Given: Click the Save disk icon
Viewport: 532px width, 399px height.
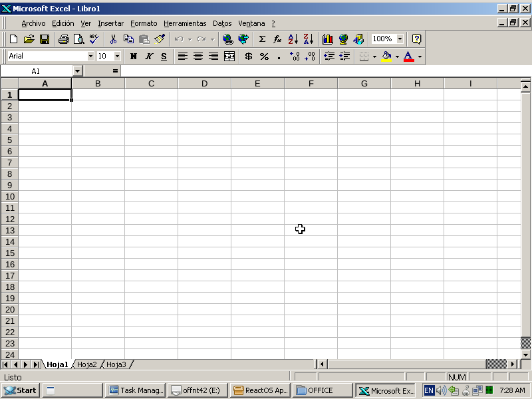Looking at the screenshot, I should click(x=45, y=39).
